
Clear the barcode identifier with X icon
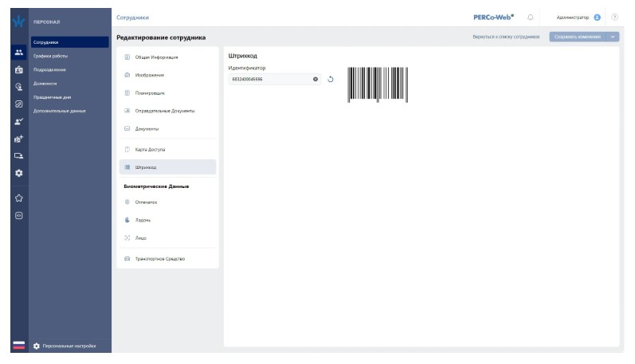315,79
